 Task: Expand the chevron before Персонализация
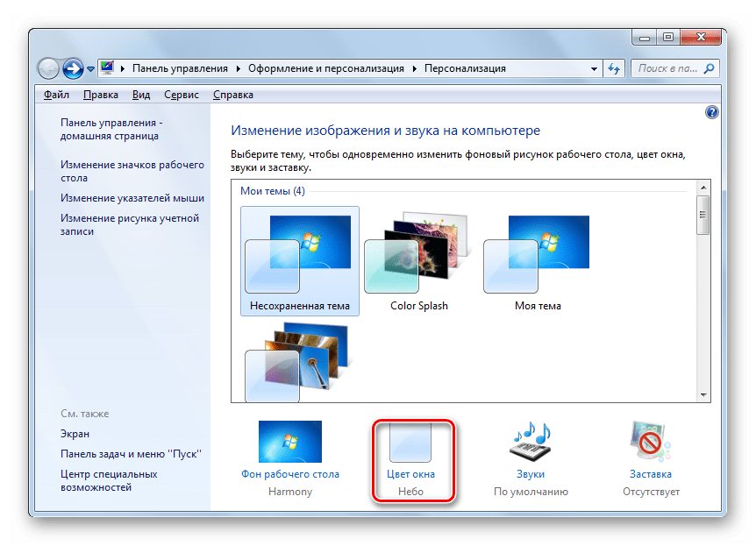click(x=415, y=69)
